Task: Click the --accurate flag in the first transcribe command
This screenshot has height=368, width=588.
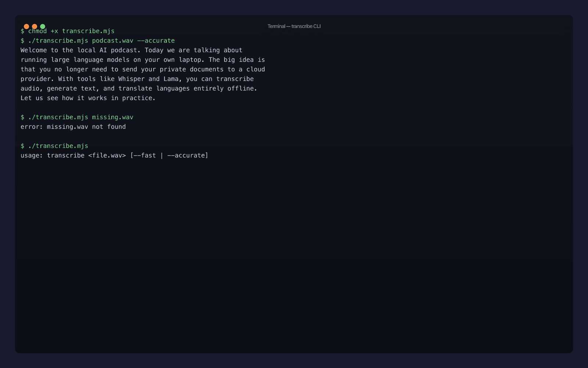Action: pos(156,40)
